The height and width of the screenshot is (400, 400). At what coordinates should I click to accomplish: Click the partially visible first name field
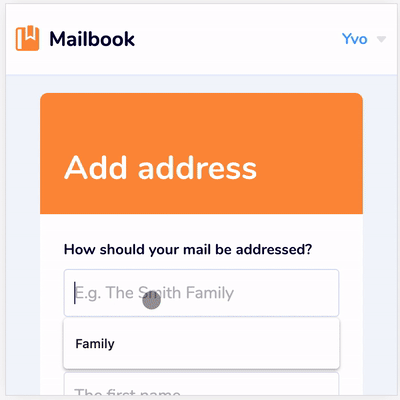(x=201, y=384)
